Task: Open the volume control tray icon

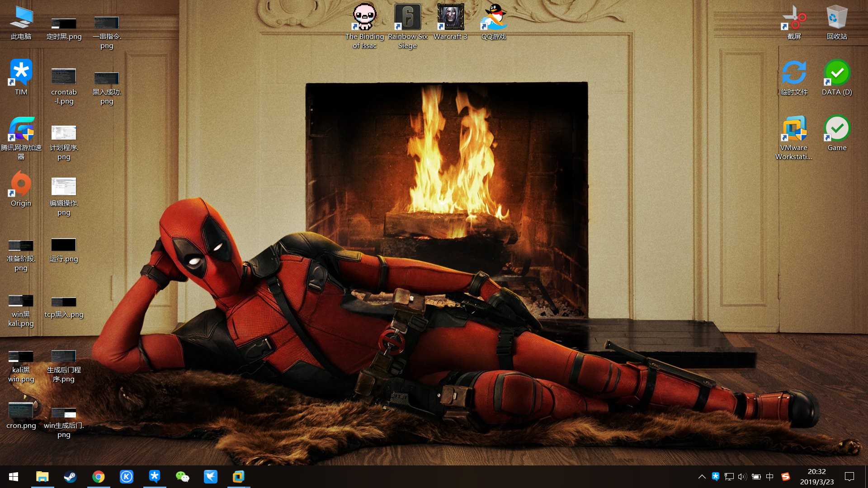Action: pos(742,477)
